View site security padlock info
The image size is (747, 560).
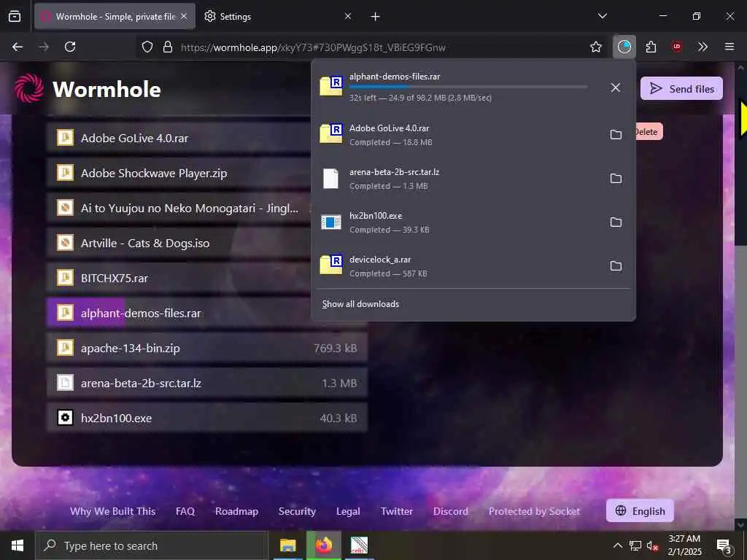tap(168, 47)
